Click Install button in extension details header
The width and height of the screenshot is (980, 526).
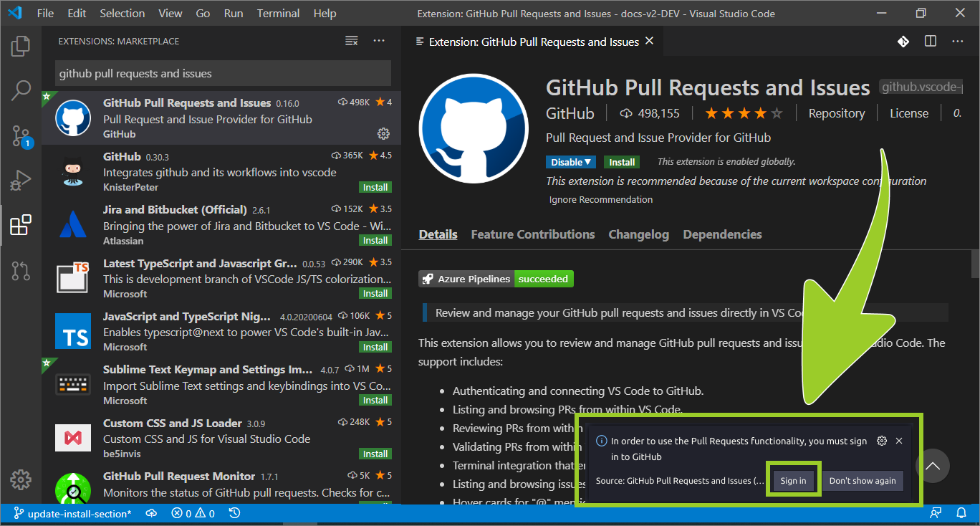(622, 162)
